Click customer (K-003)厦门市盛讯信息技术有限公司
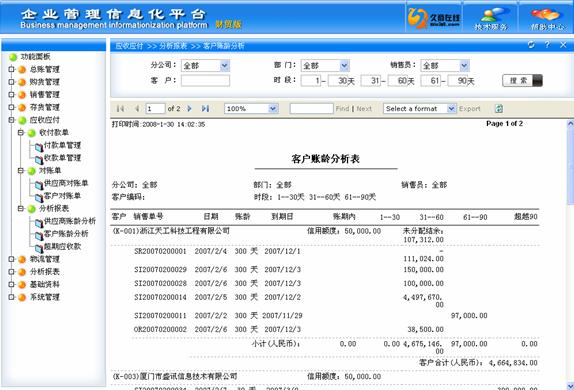This screenshot has height=390, width=574. pos(175,376)
